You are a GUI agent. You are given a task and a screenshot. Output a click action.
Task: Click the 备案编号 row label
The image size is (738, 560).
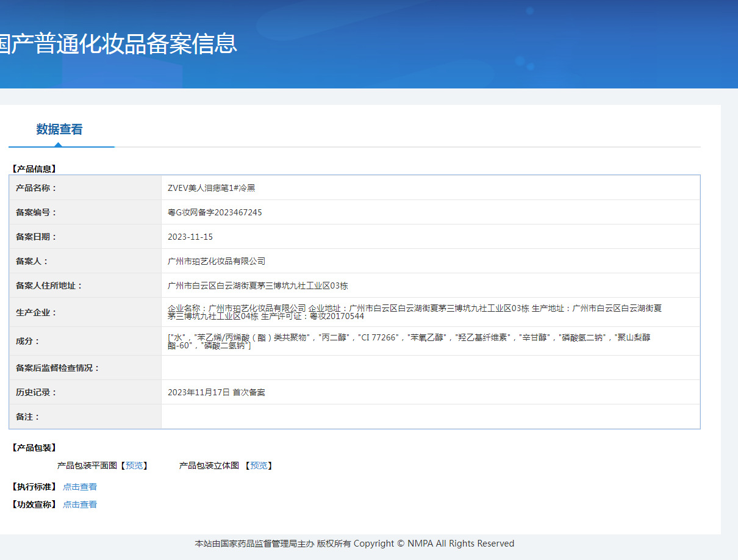[36, 212]
